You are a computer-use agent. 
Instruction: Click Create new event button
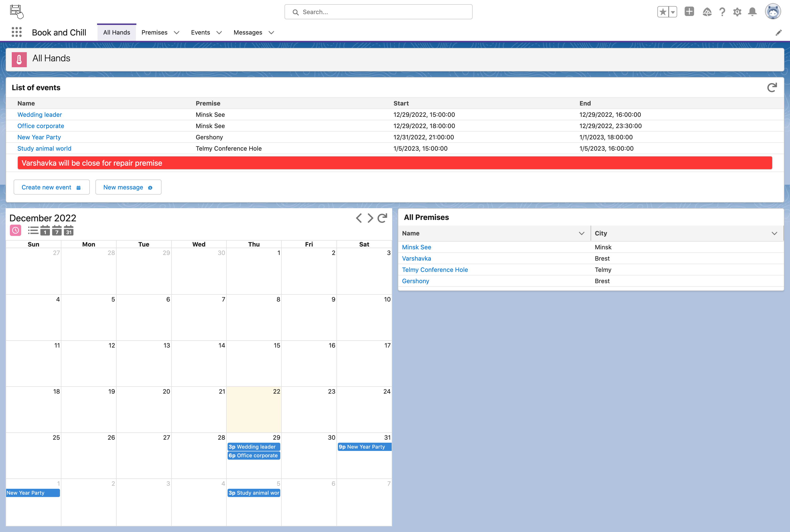(x=51, y=187)
